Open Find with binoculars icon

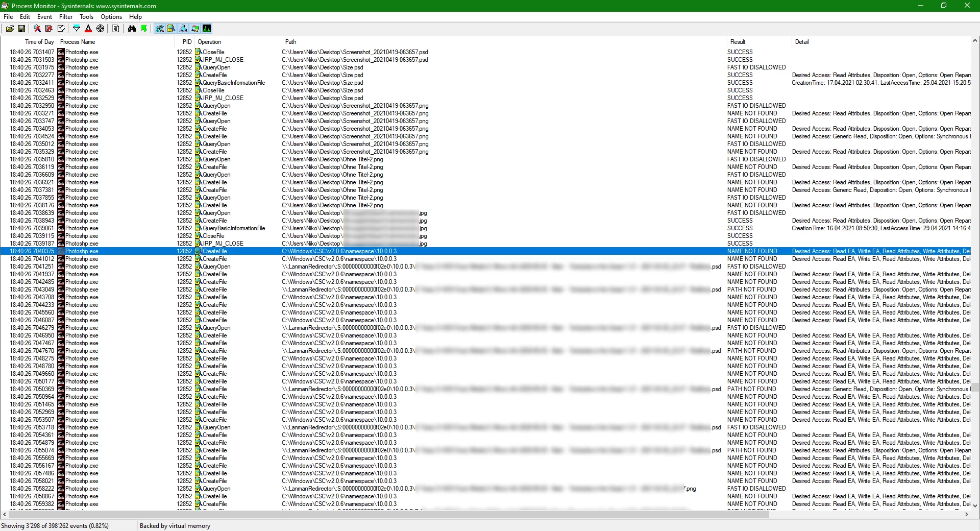[132, 29]
